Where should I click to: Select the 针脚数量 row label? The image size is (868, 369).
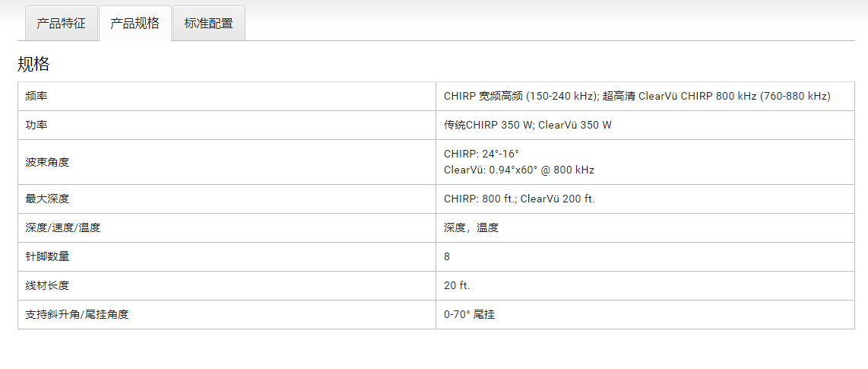coord(47,257)
